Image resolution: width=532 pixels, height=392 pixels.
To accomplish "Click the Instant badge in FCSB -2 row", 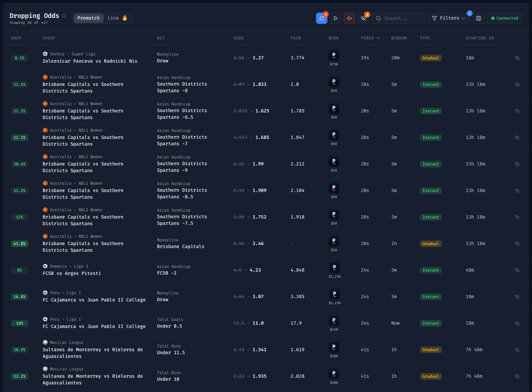I will click(x=431, y=270).
